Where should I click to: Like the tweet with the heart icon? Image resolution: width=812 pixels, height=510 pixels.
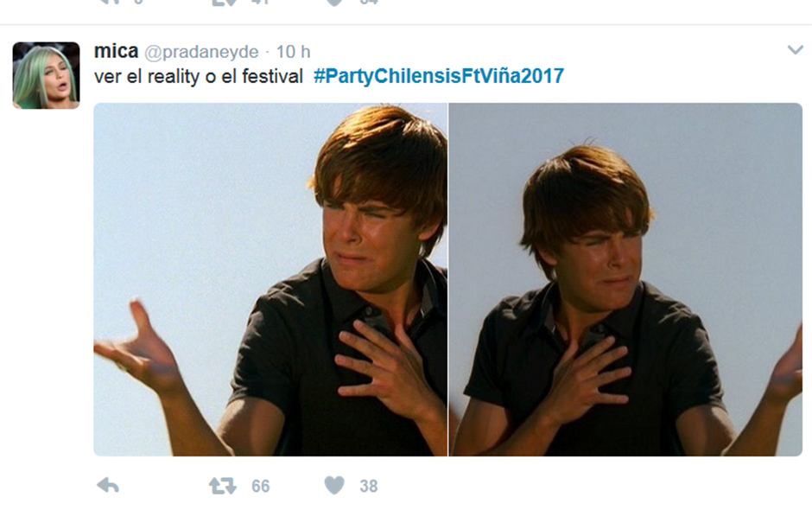click(334, 485)
